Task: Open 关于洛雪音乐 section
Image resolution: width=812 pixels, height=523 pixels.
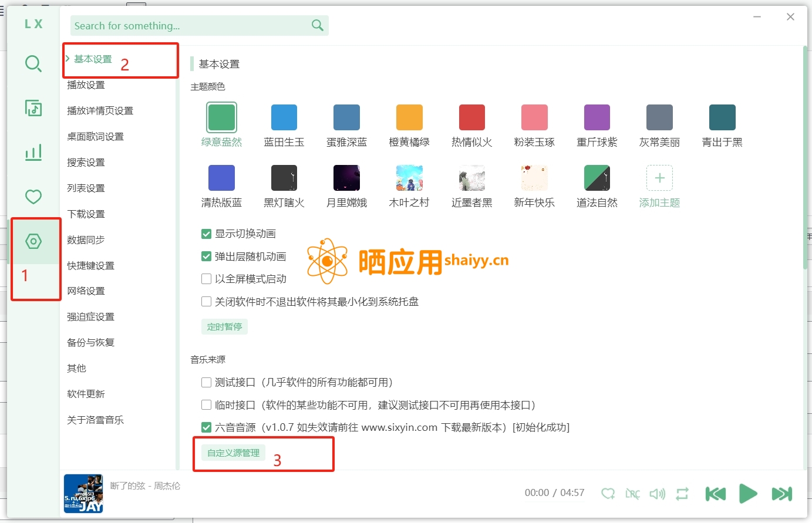Action: click(x=95, y=420)
